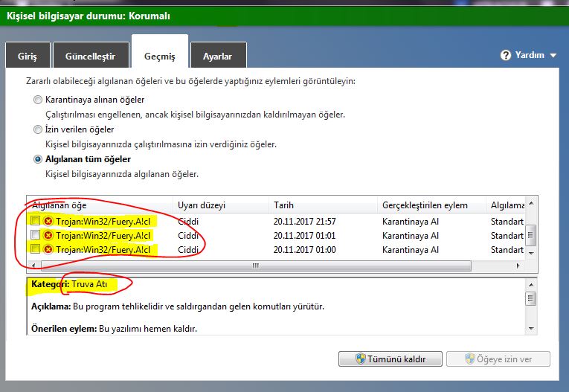
Task: Click the horizontal scrollbar thumb in threat list
Action: point(256,266)
